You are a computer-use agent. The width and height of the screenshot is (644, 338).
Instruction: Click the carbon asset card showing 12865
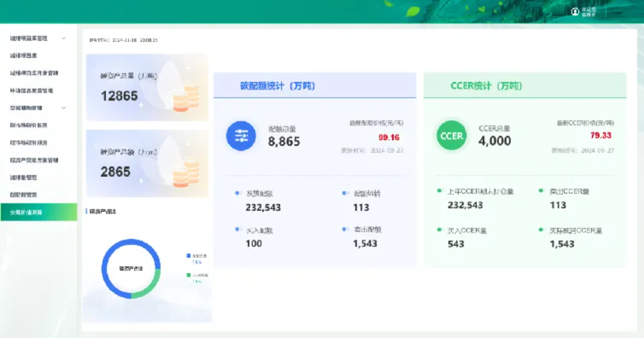click(x=147, y=87)
